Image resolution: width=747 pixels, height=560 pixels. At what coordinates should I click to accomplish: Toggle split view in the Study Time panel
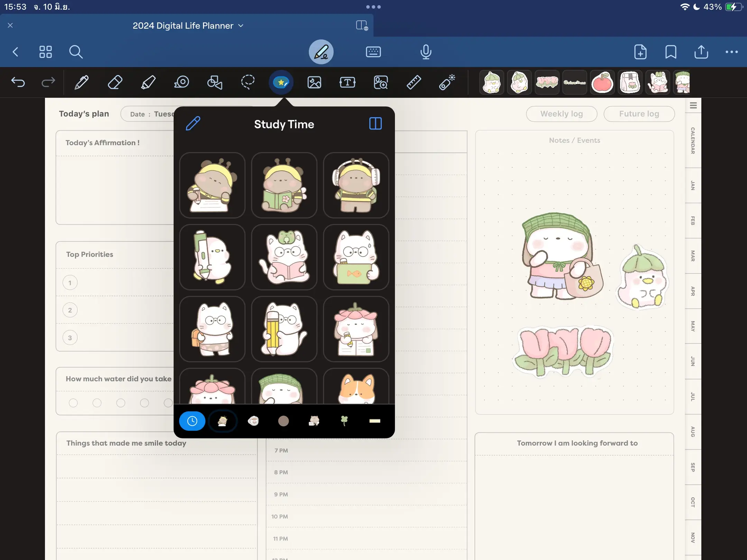376,124
